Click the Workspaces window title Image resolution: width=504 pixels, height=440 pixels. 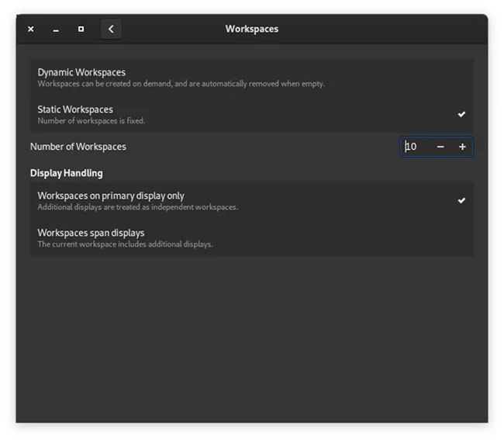click(x=252, y=29)
